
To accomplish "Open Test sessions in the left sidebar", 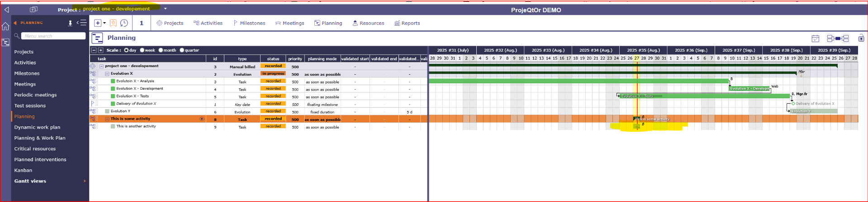I will [x=30, y=106].
